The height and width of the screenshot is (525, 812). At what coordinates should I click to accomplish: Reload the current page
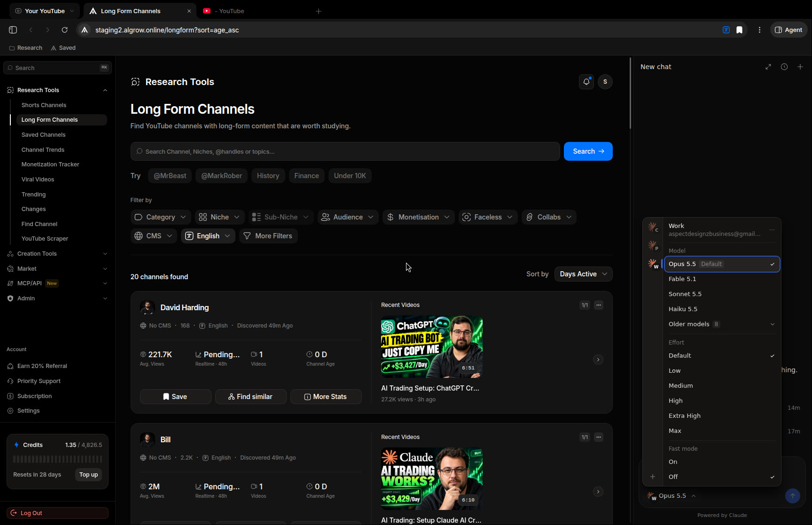coord(65,30)
